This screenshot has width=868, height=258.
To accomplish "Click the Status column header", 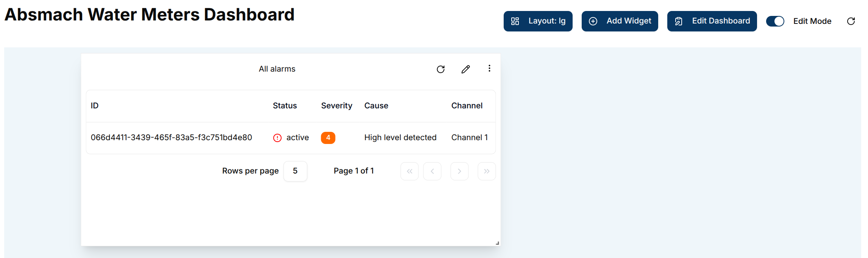I will point(285,106).
